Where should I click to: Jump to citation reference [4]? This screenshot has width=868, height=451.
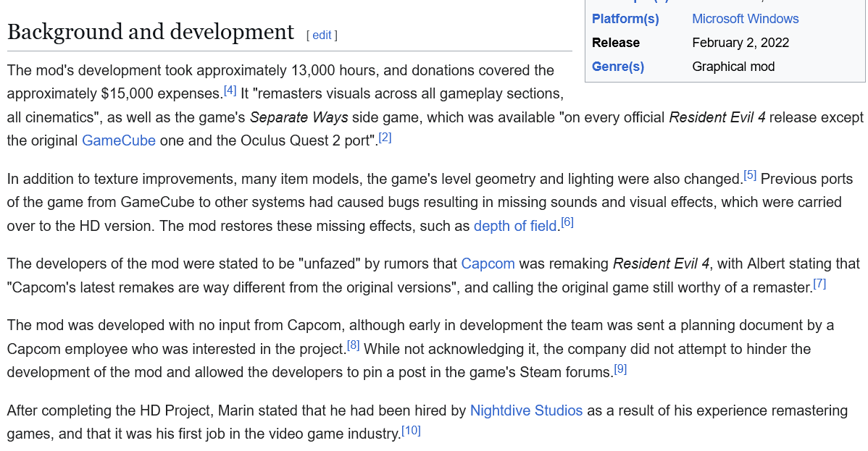click(x=230, y=90)
